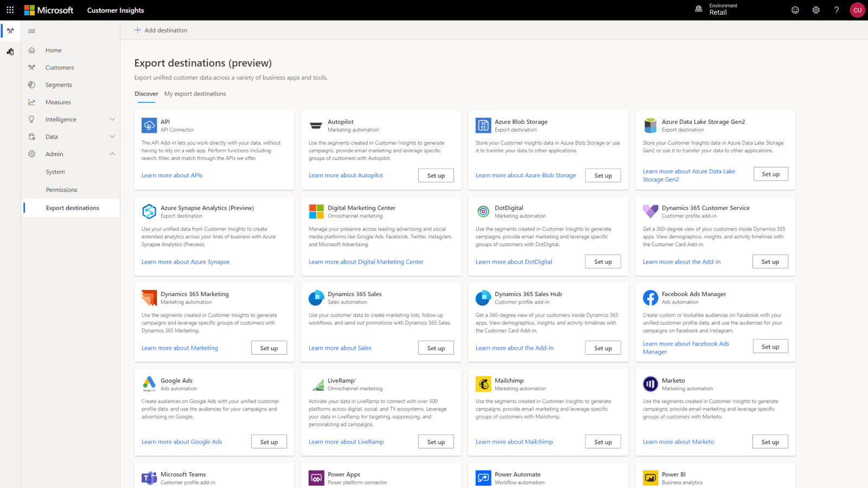Click the Home icon in sidebar
The height and width of the screenshot is (488, 868).
tap(31, 50)
